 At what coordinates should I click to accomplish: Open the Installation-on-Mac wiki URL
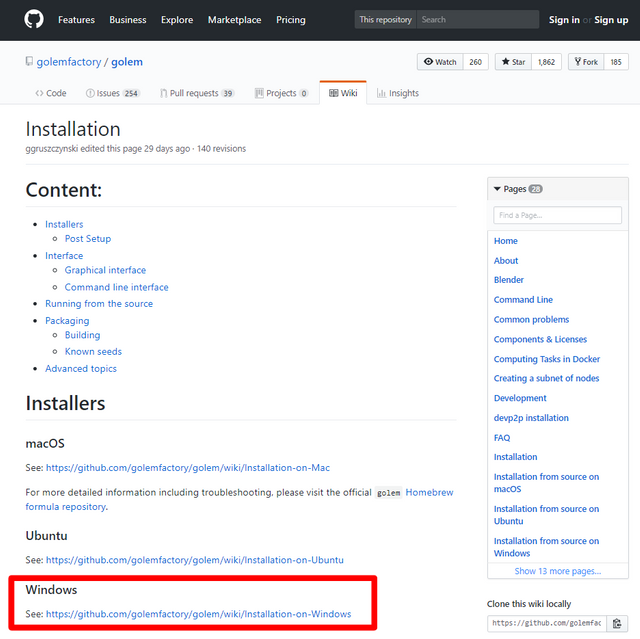188,468
